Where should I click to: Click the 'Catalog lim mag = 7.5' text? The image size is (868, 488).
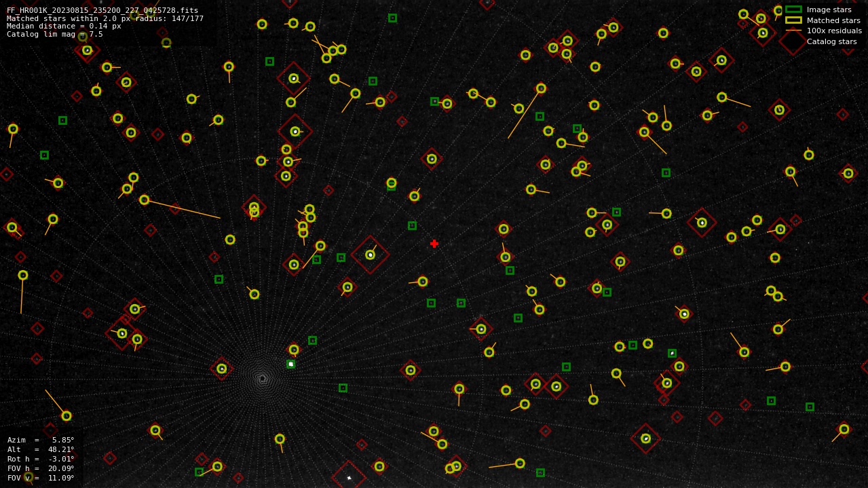pyautogui.click(x=55, y=34)
